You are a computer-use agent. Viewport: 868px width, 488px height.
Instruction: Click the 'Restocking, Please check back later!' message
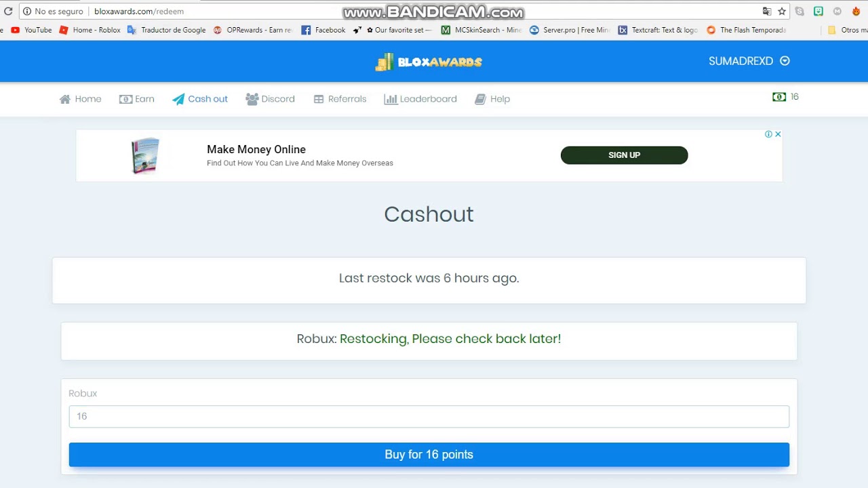click(x=450, y=339)
